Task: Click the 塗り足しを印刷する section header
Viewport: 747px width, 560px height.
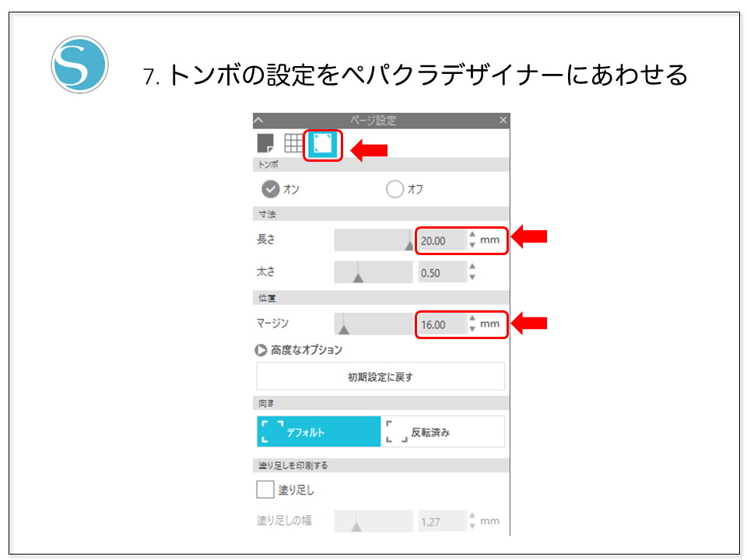Action: click(x=381, y=465)
